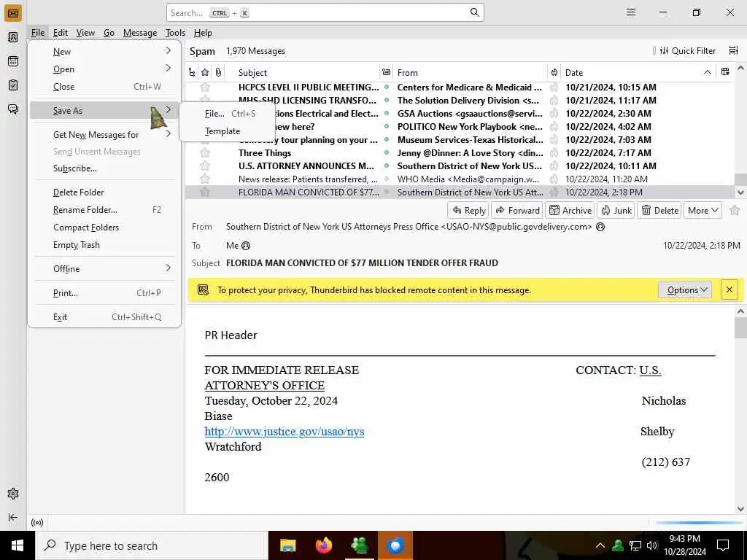The width and height of the screenshot is (747, 560).
Task: Click the search magnifier icon
Action: (x=474, y=12)
